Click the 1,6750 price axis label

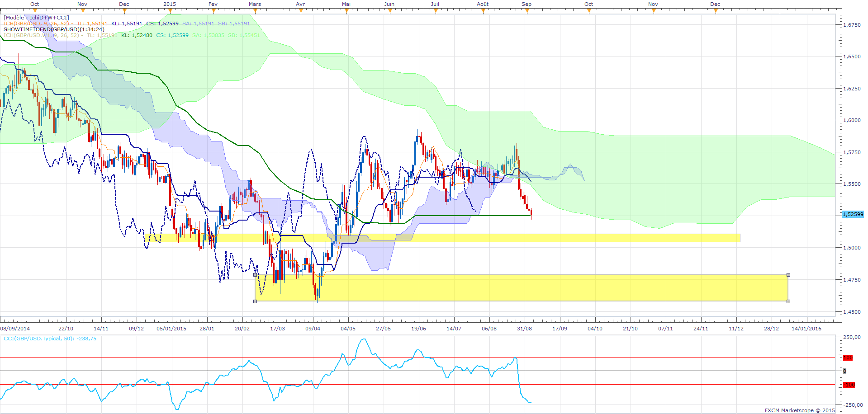tap(852, 25)
